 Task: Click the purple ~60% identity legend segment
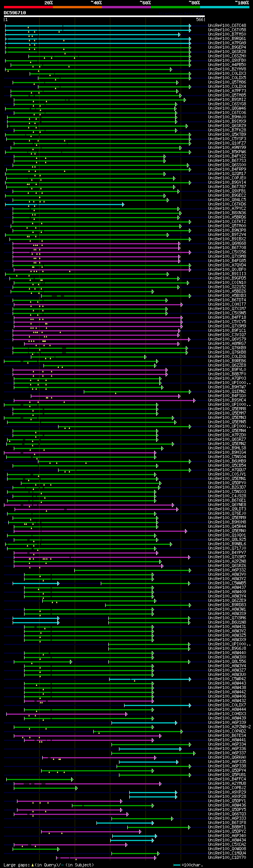[126, 7]
